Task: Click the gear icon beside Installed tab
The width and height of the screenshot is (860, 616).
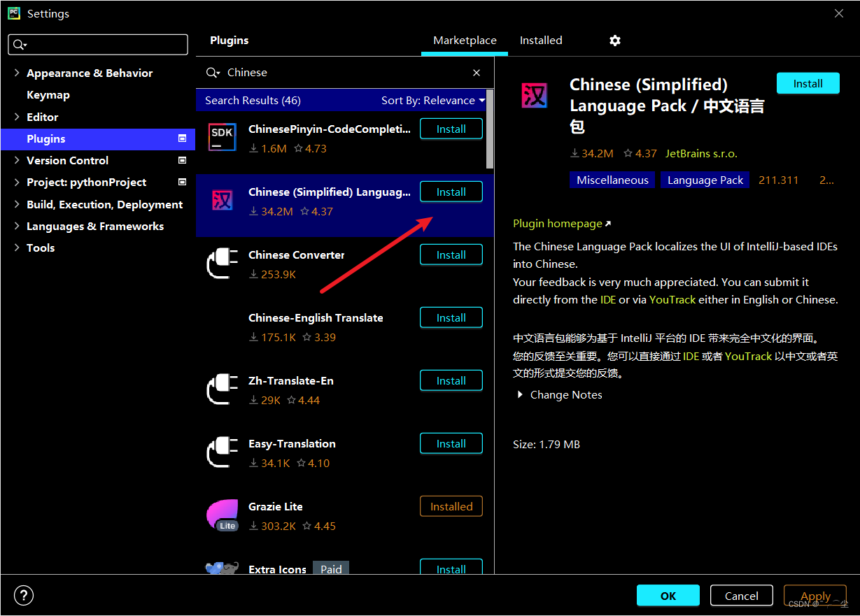Action: [x=615, y=41]
